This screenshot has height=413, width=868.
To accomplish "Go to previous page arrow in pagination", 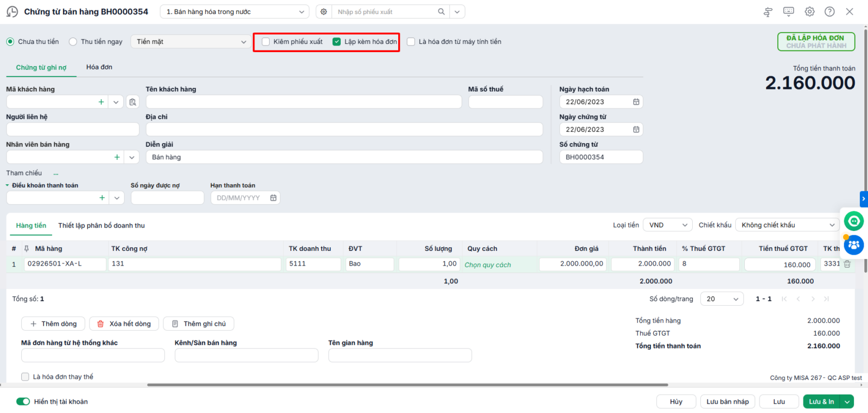I will (798, 299).
